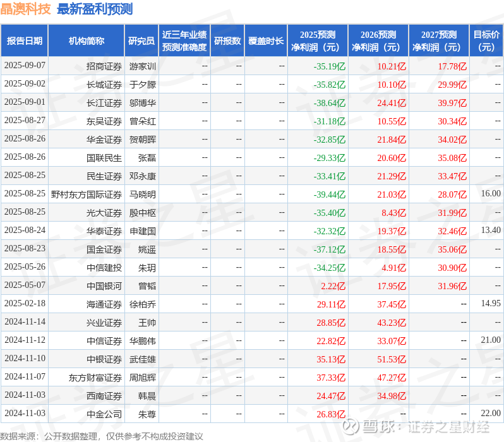Click the 2025预测净利润 column header

coord(318,41)
